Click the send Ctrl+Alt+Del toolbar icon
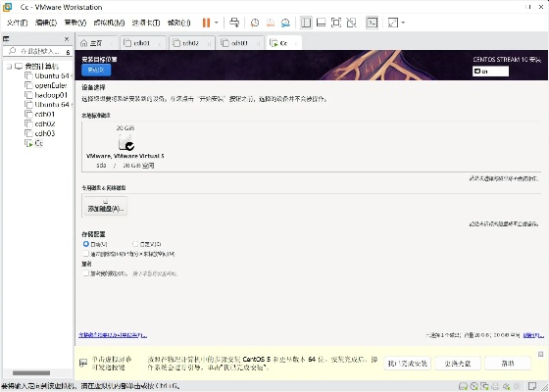This screenshot has height=392, width=549. [x=234, y=23]
